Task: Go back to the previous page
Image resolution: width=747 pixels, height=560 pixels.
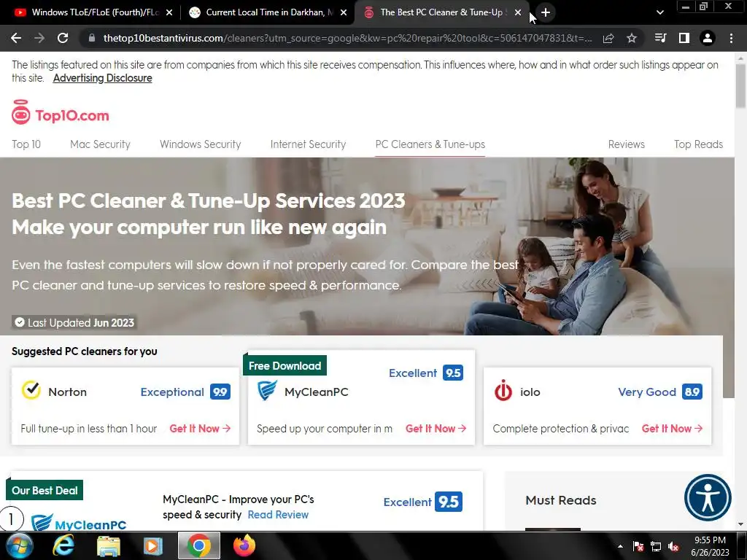Action: pos(16,38)
